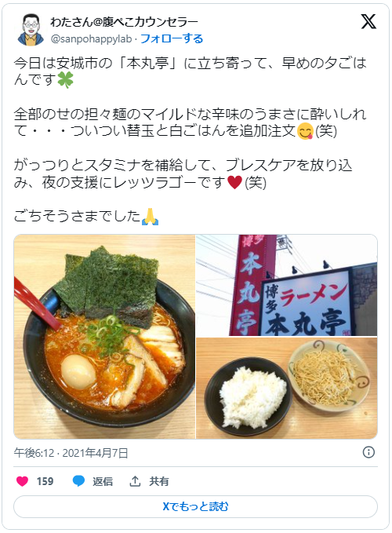392x533 pixels.
Task: Click the 返信 reply label
Action: point(103,481)
